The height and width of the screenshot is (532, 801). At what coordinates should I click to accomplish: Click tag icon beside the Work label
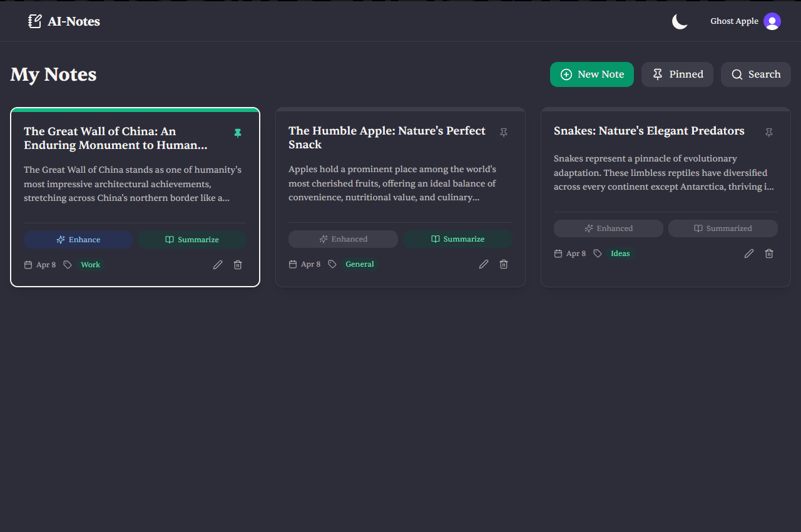point(68,265)
